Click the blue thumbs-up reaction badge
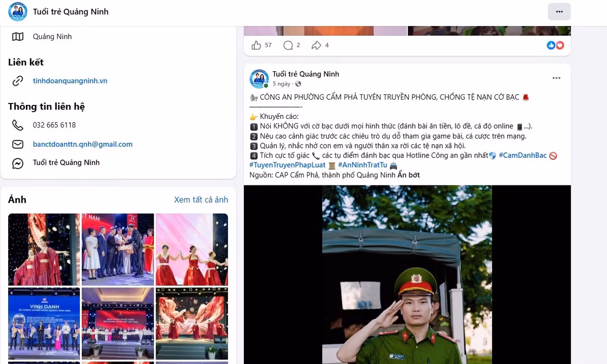This screenshot has width=607, height=364. pos(551,45)
